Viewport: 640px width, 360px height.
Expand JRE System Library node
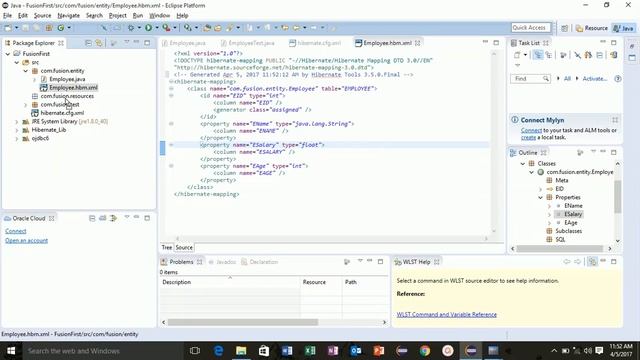pyautogui.click(x=17, y=122)
